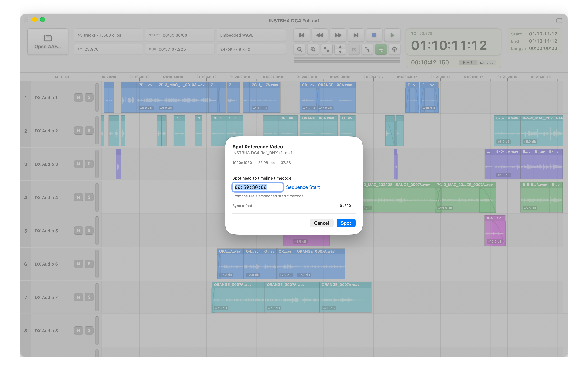Click the stop playback button
588x384 pixels.
pos(374,35)
